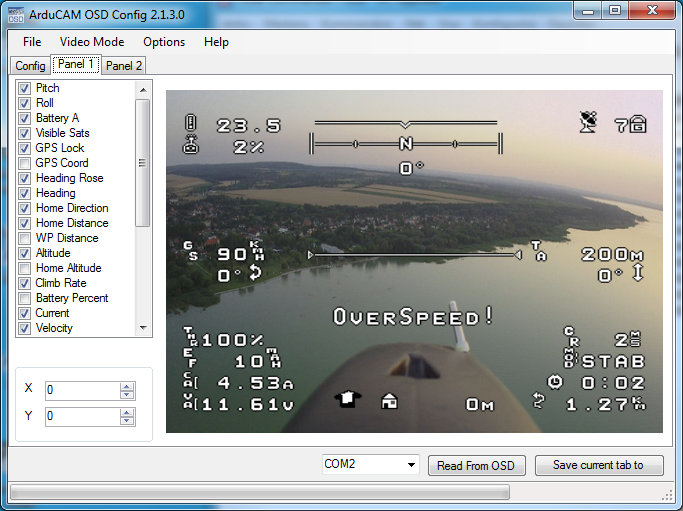The image size is (683, 511).
Task: Switch to the Panel 2 tab
Action: click(124, 66)
